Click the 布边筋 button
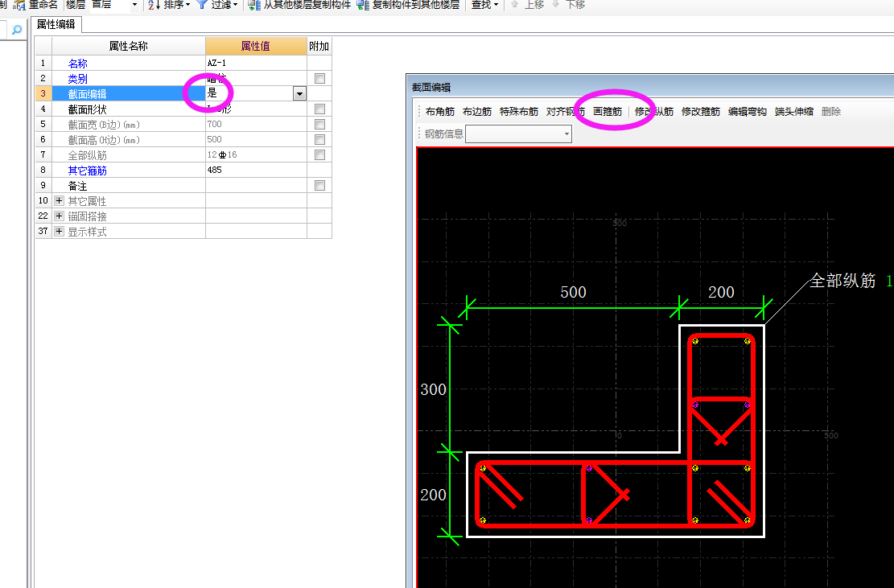Image resolution: width=894 pixels, height=588 pixels. coord(476,112)
